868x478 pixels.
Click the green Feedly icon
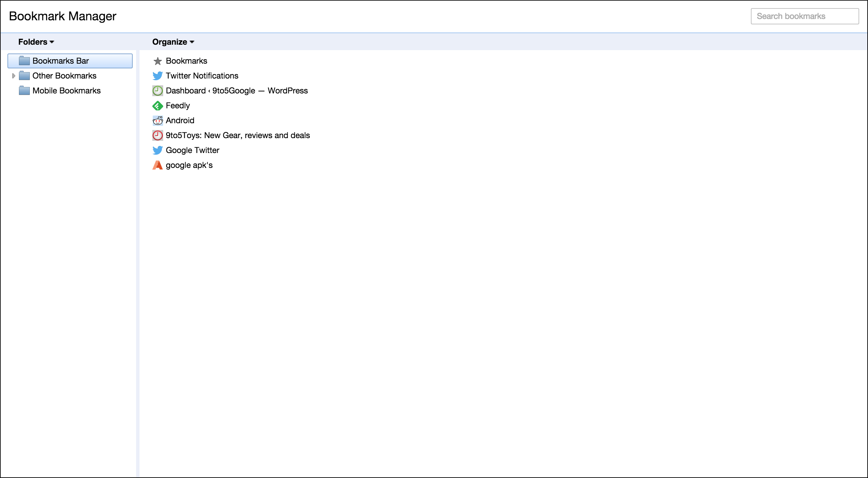157,106
